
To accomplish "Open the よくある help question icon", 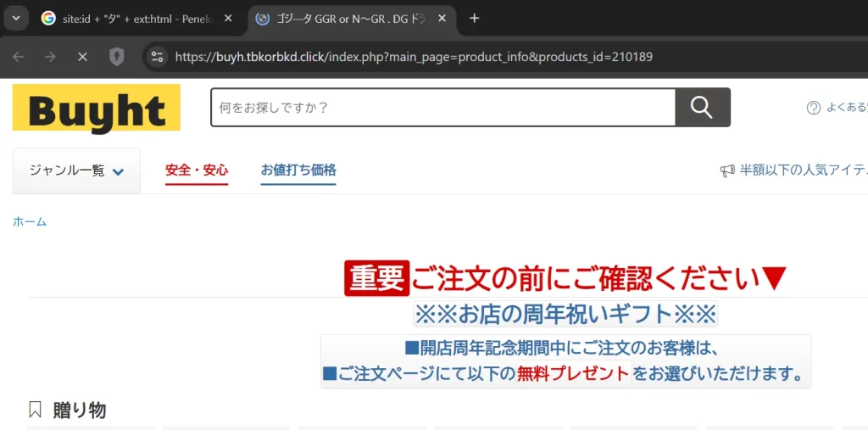I will [x=813, y=108].
